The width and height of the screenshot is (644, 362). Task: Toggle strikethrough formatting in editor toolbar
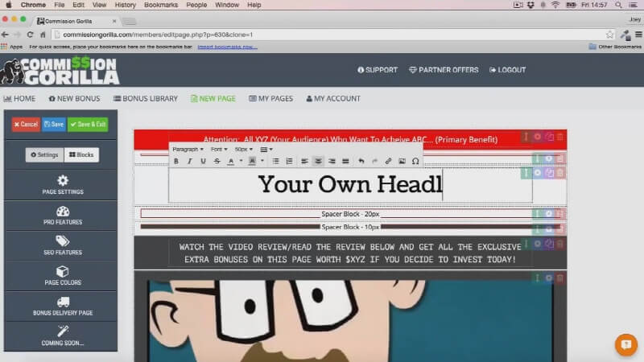click(217, 162)
